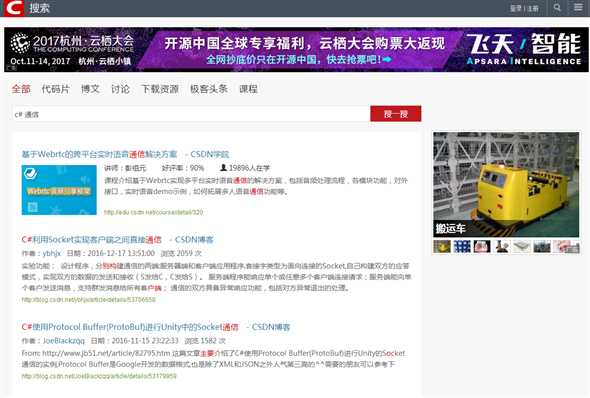Click the 19896人在学 learner count
The height and width of the screenshot is (398, 590).
pyautogui.click(x=245, y=168)
